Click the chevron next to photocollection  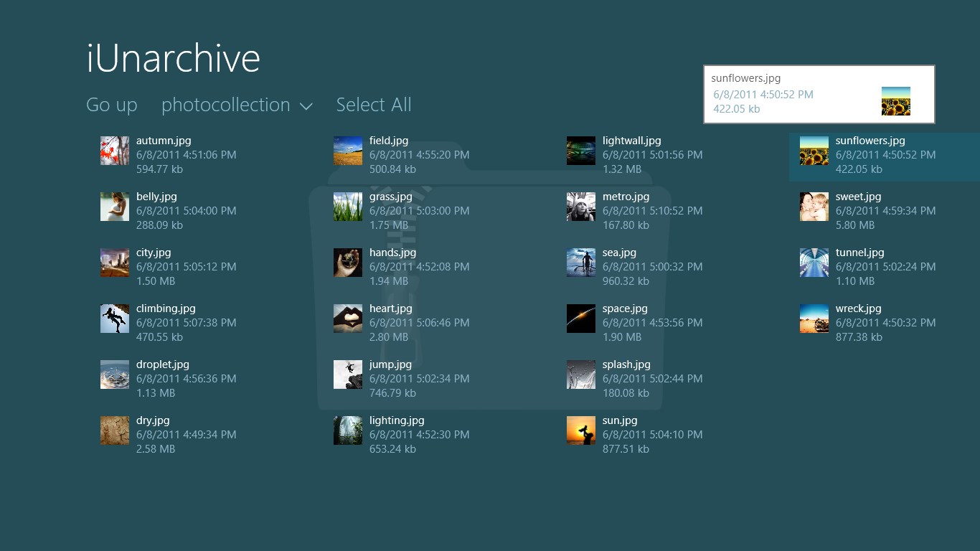pos(306,106)
